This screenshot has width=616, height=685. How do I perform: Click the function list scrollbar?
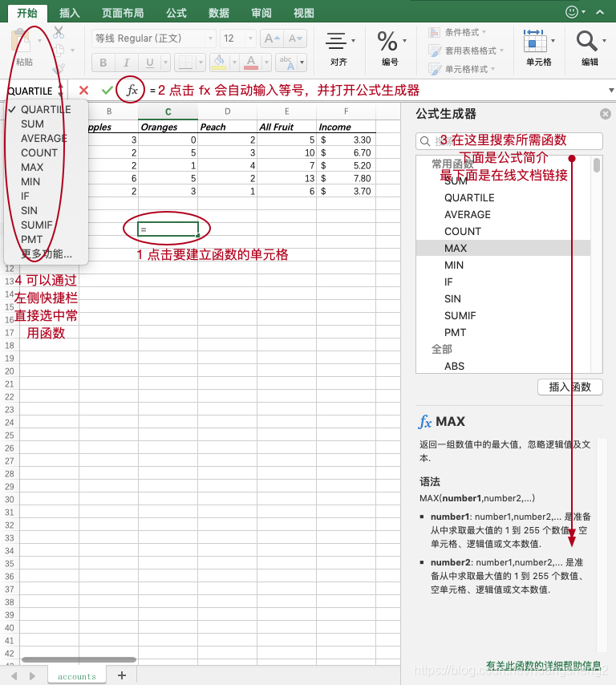597,165
